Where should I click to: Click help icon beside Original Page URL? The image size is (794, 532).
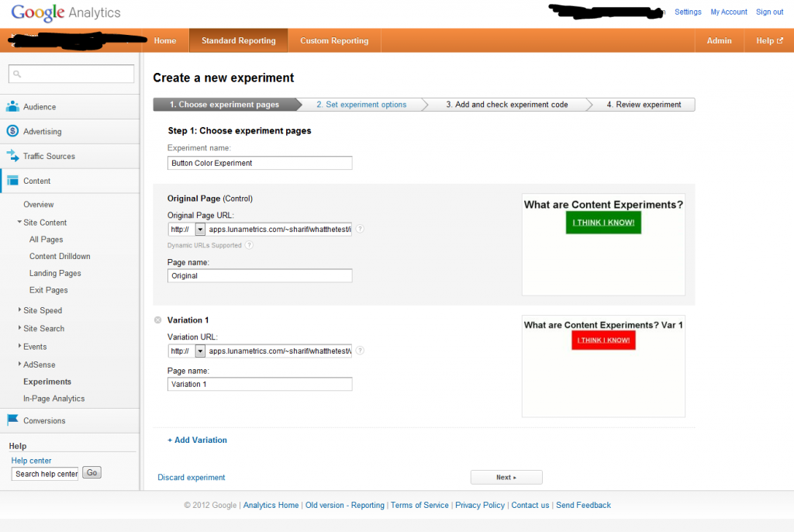tap(360, 229)
